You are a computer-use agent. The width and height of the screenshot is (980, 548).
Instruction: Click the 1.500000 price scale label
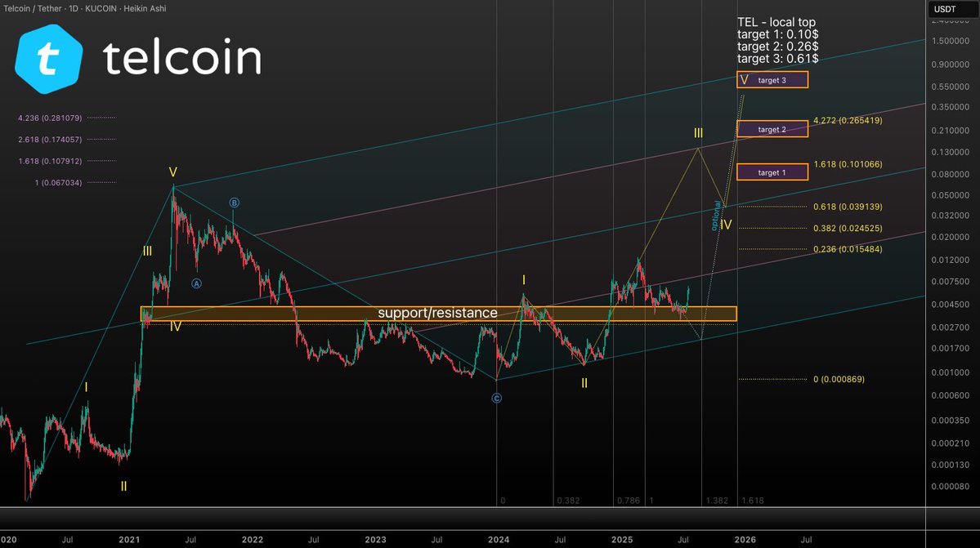[950, 41]
